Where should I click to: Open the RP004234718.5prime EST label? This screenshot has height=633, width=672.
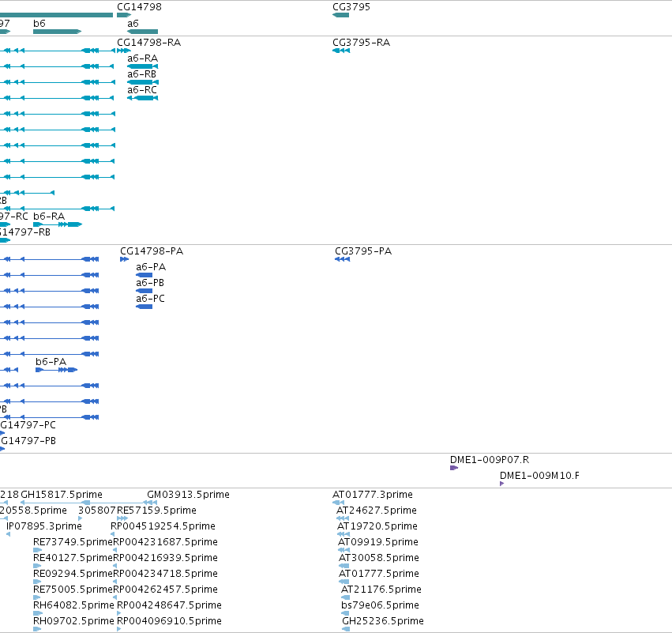[165, 575]
